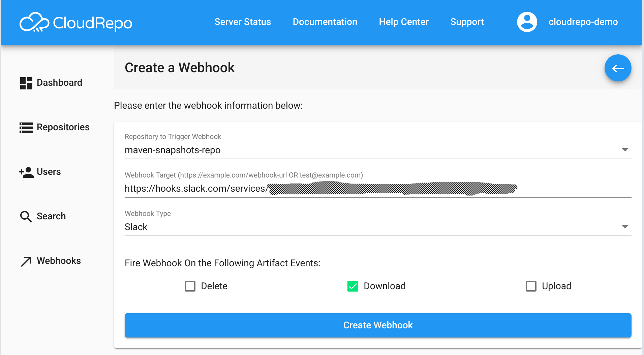
Task: Uncheck the Download event checkbox
Action: point(353,286)
